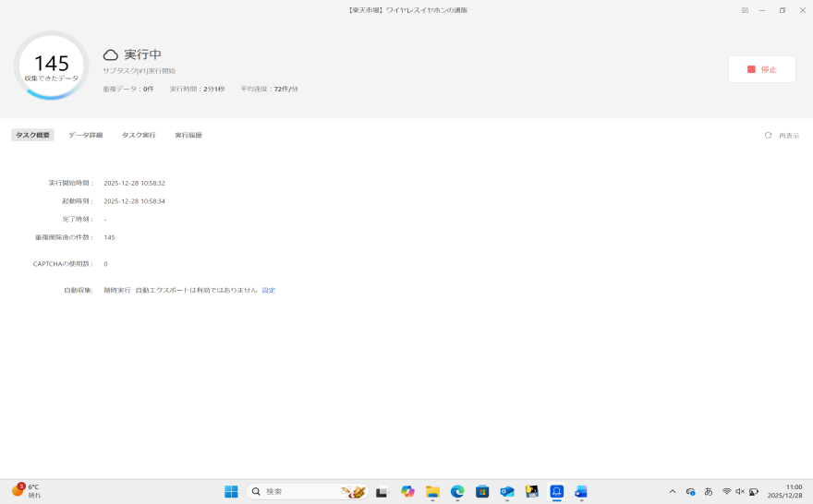813x504 pixels.
Task: Click the 145 collected data progress circle
Action: (52, 66)
